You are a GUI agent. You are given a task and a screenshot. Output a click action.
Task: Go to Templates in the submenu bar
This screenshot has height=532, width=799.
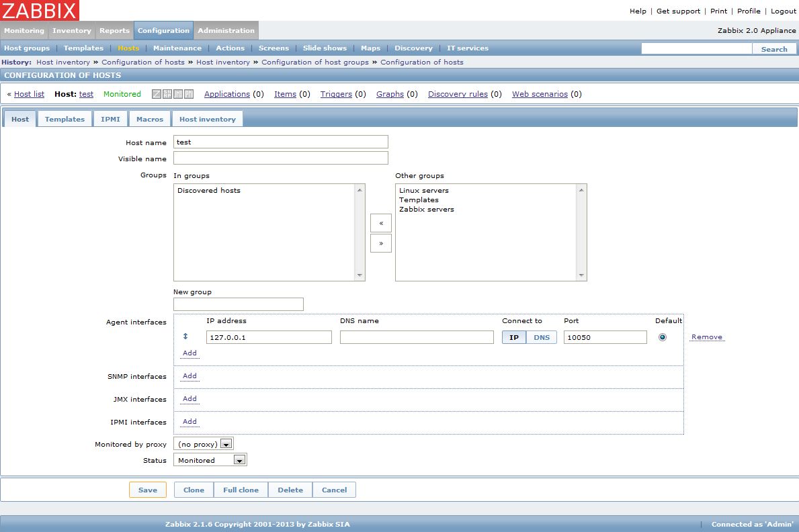click(83, 48)
